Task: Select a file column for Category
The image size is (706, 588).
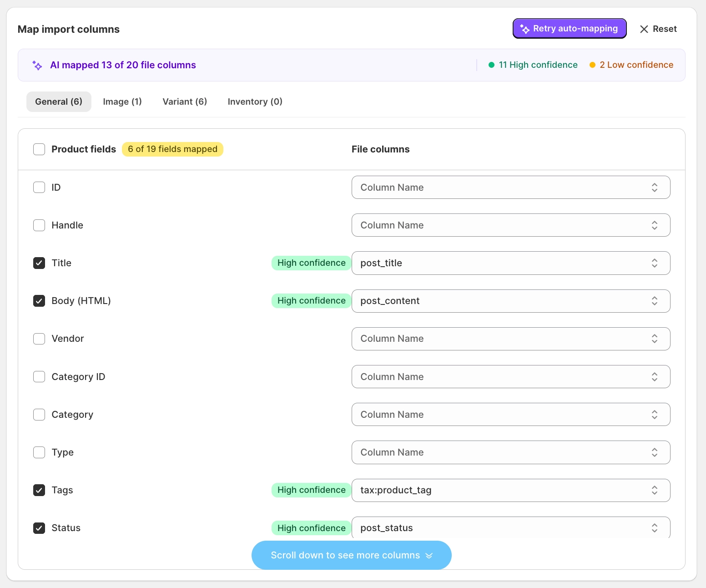Action: (x=511, y=415)
